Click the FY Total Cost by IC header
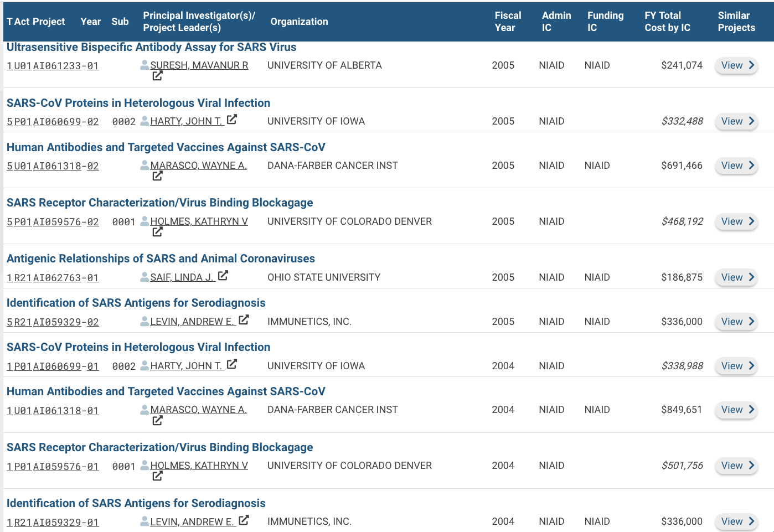 click(x=667, y=22)
